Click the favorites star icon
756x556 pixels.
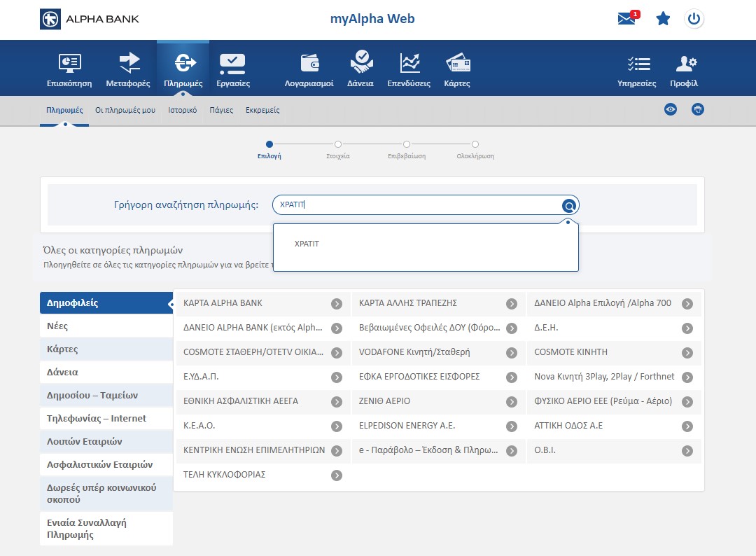(x=663, y=19)
